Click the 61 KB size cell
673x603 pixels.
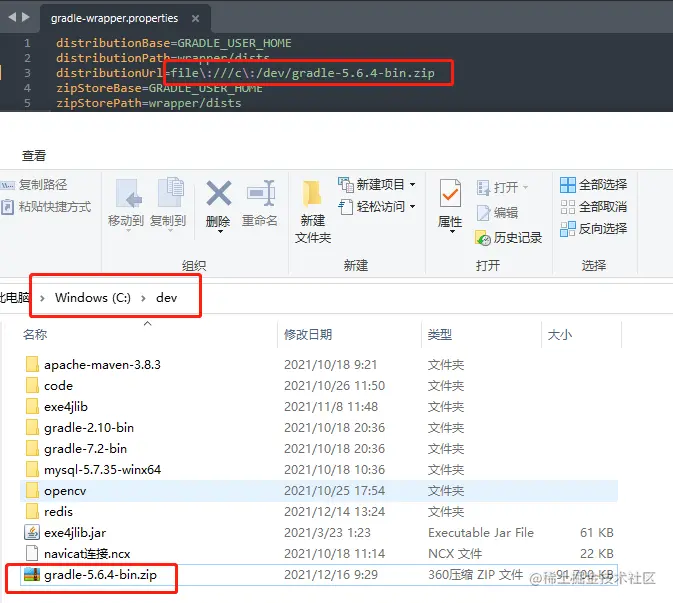pos(597,533)
